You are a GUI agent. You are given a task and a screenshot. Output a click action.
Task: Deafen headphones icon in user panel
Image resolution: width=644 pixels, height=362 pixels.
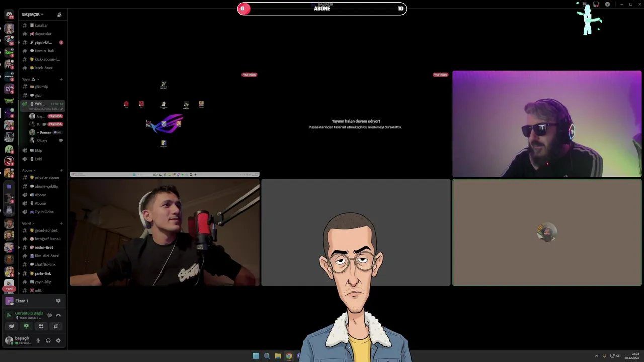pyautogui.click(x=48, y=340)
